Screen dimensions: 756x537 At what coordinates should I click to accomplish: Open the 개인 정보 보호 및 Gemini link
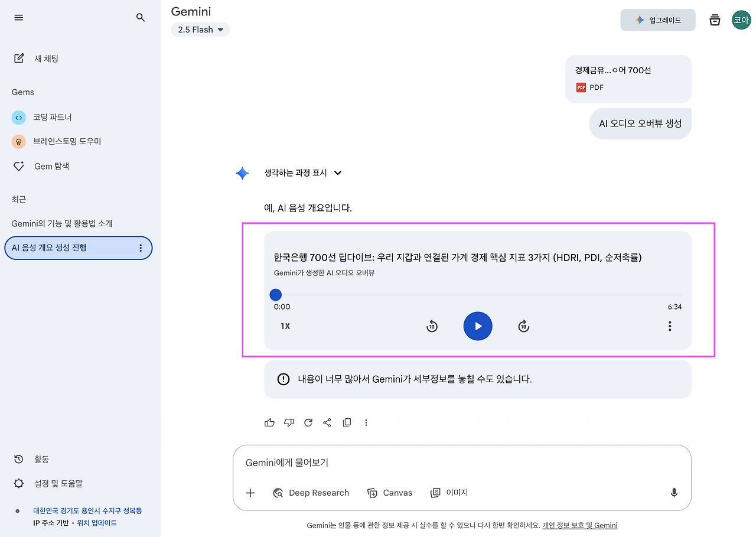[x=580, y=525]
